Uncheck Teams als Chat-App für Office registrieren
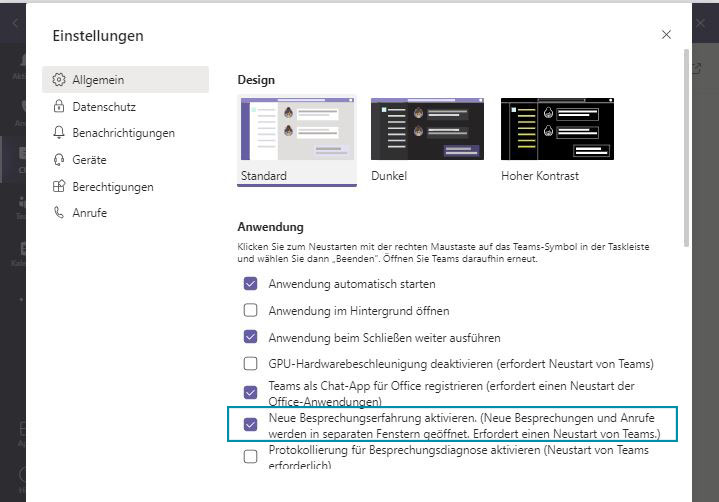Viewport: 719px width, 502px height. (x=250, y=392)
